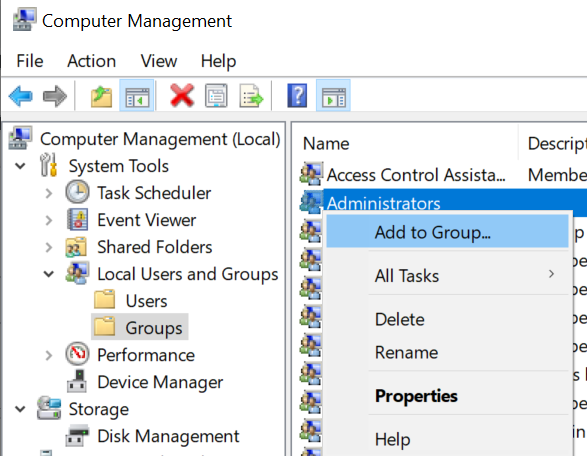587x456 pixels.
Task: Select the Groups tree label
Action: 154,328
